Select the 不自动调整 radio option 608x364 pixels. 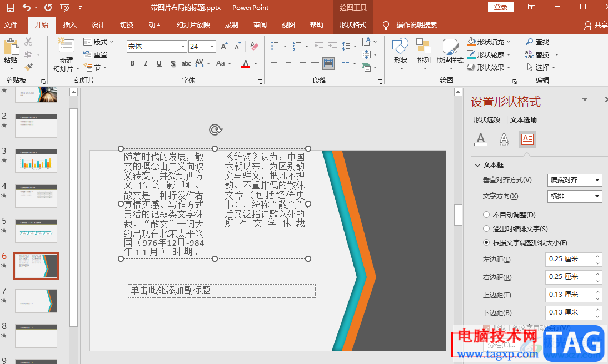486,215
